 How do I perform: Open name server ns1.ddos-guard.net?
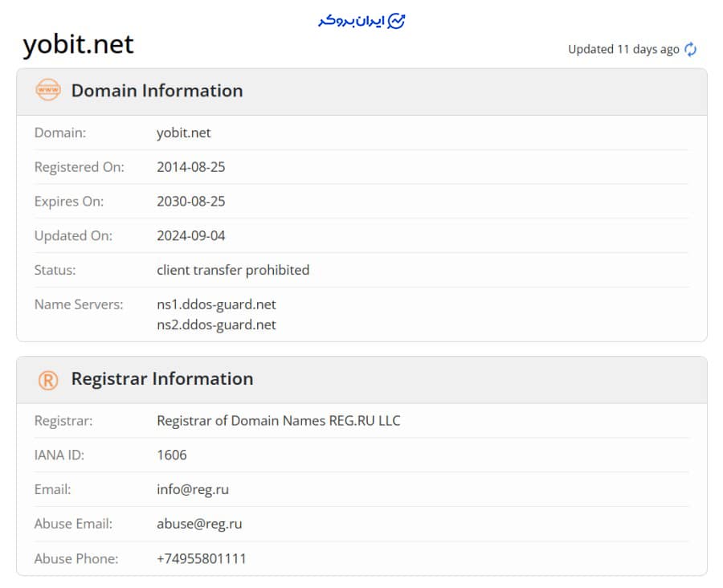click(216, 304)
